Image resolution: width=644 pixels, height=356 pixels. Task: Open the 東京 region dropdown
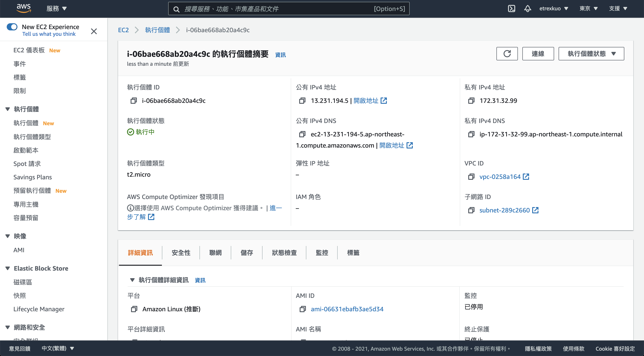[x=588, y=8]
